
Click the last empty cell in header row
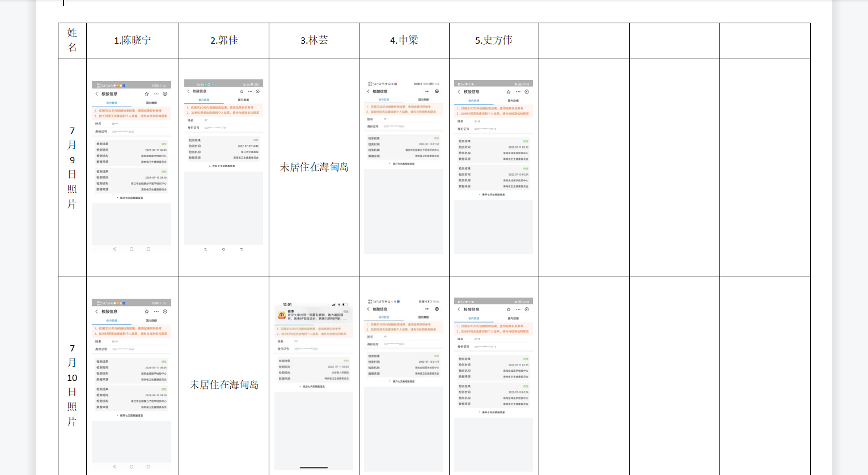coord(764,40)
